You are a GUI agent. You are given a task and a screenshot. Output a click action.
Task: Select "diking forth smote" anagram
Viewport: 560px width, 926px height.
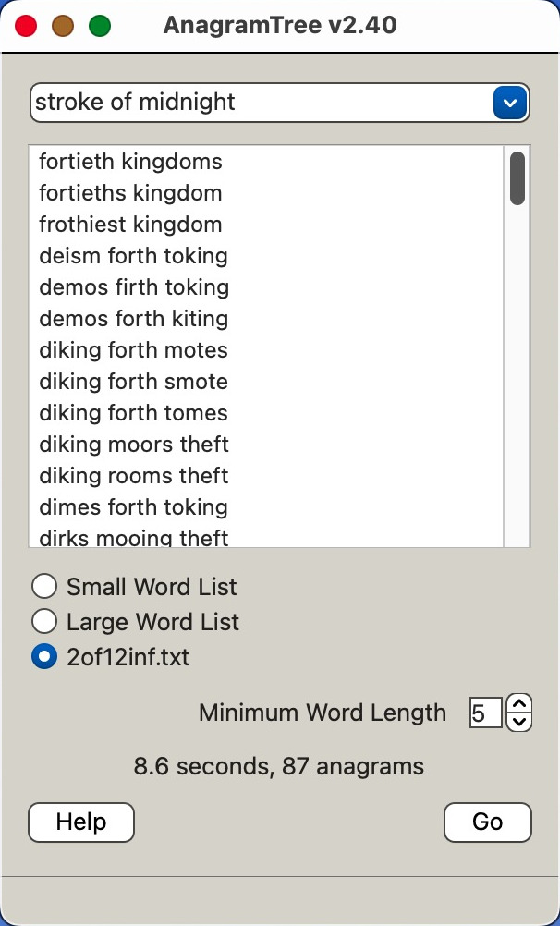point(133,382)
